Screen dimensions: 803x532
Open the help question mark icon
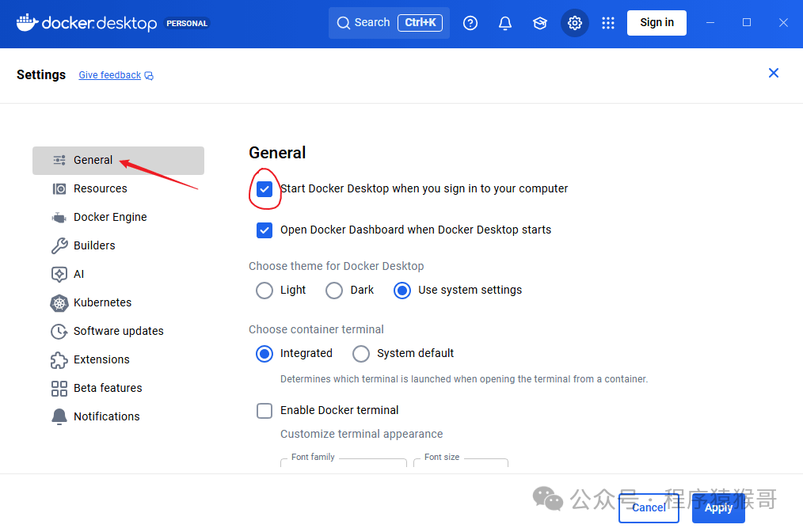coord(470,23)
